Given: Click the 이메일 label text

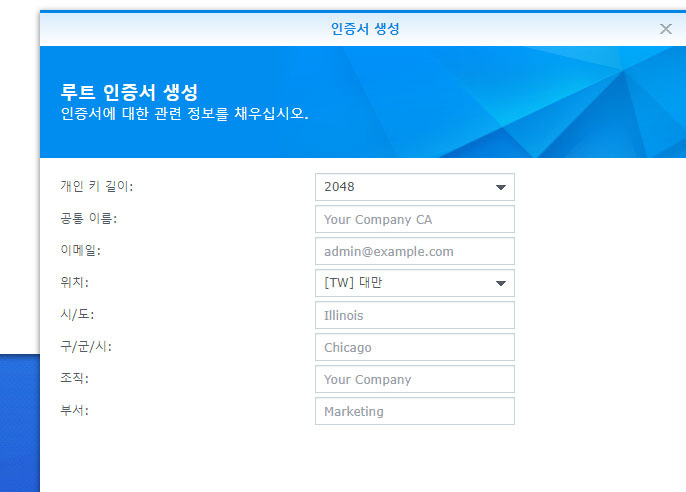Looking at the screenshot, I should coord(81,251).
